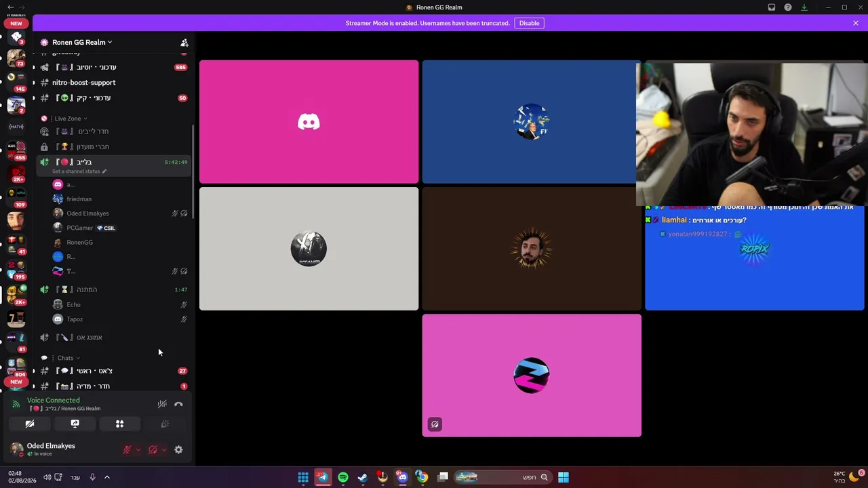Open the media channel with 1 mention

click(113, 386)
